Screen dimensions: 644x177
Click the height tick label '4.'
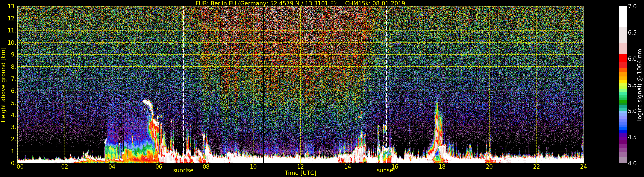pyautogui.click(x=14, y=115)
